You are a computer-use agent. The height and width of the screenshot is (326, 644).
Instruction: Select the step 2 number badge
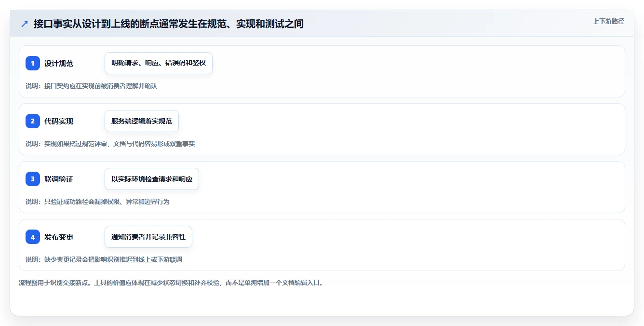(x=33, y=121)
